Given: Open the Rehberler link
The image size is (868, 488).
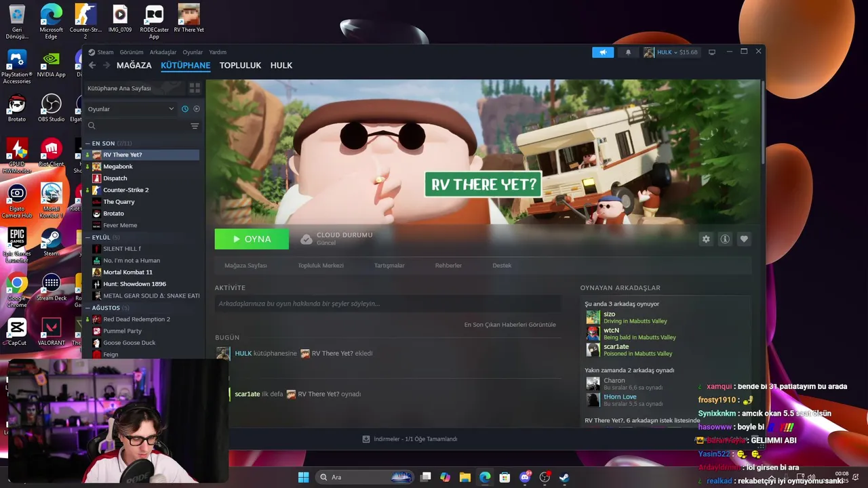Looking at the screenshot, I should (x=448, y=266).
